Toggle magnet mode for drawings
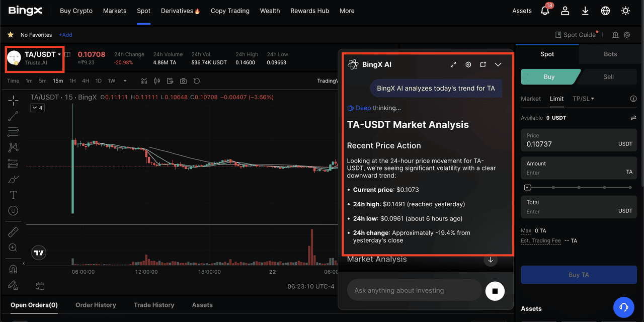 click(13, 269)
